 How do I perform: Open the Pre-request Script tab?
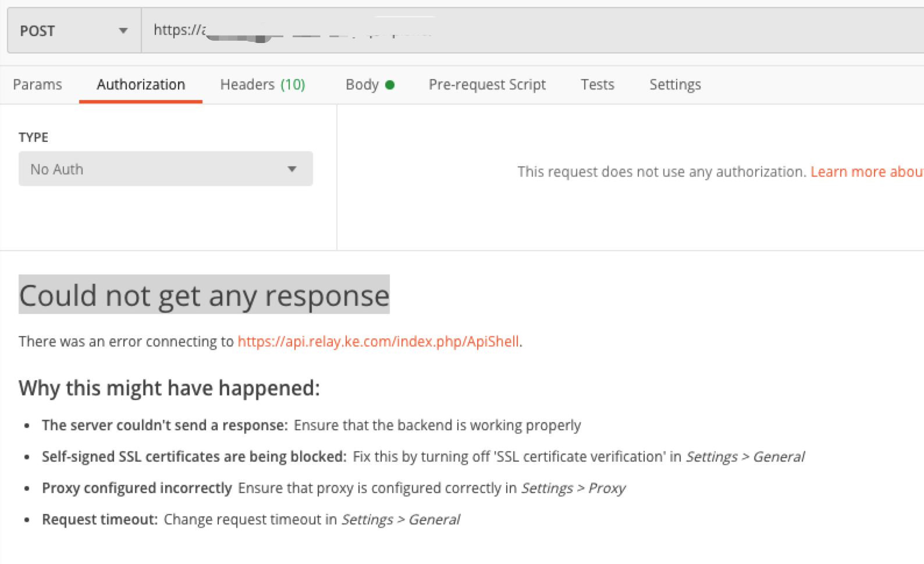tap(487, 85)
